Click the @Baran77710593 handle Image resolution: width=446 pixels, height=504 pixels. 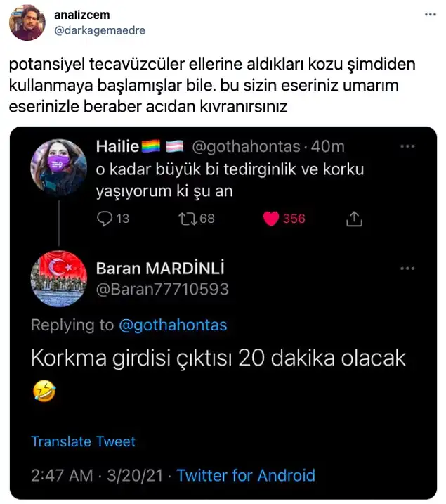(162, 289)
